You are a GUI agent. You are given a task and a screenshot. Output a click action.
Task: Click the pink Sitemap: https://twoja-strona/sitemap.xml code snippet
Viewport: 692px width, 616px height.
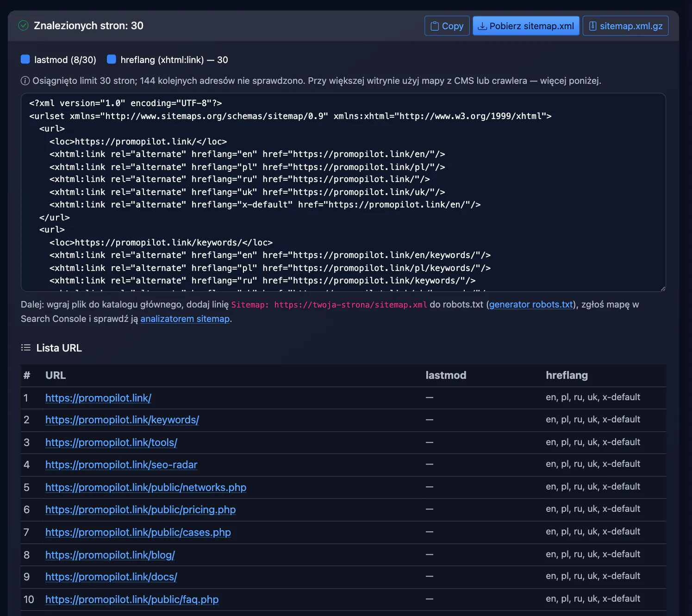click(x=329, y=305)
